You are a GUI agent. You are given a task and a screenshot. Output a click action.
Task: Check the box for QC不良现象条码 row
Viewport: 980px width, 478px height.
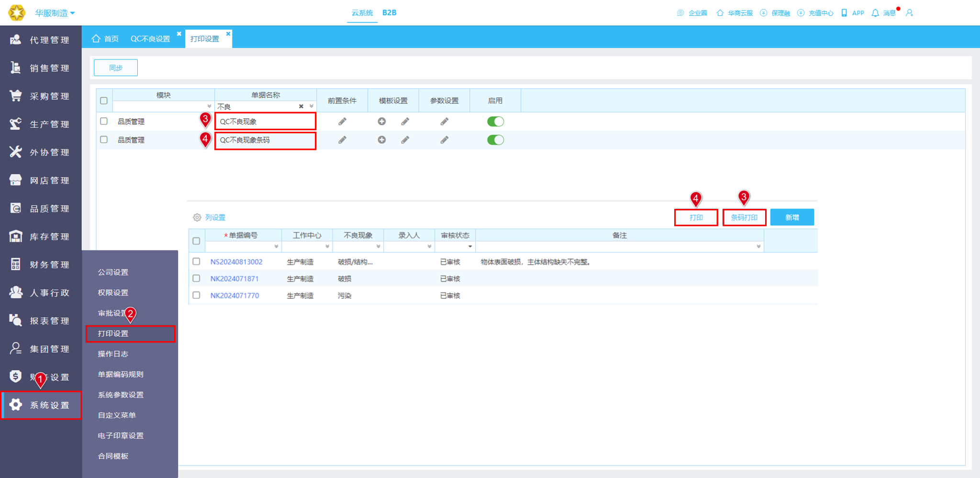(x=104, y=139)
